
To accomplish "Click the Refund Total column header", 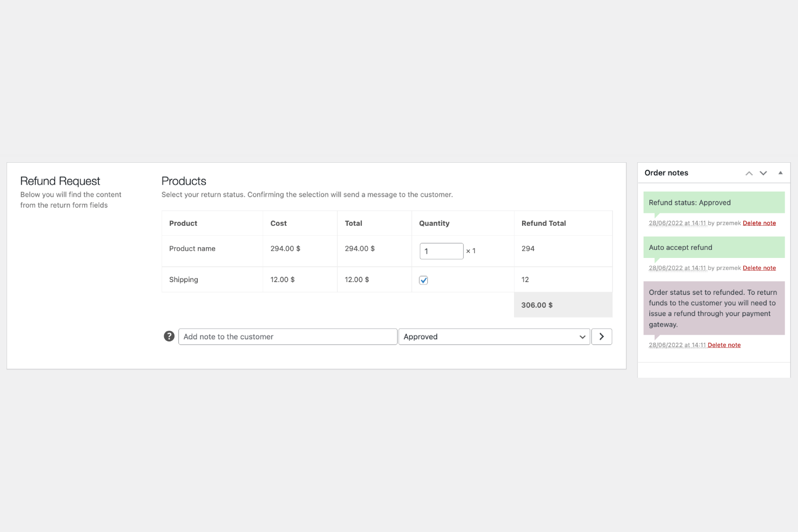I will (x=543, y=223).
